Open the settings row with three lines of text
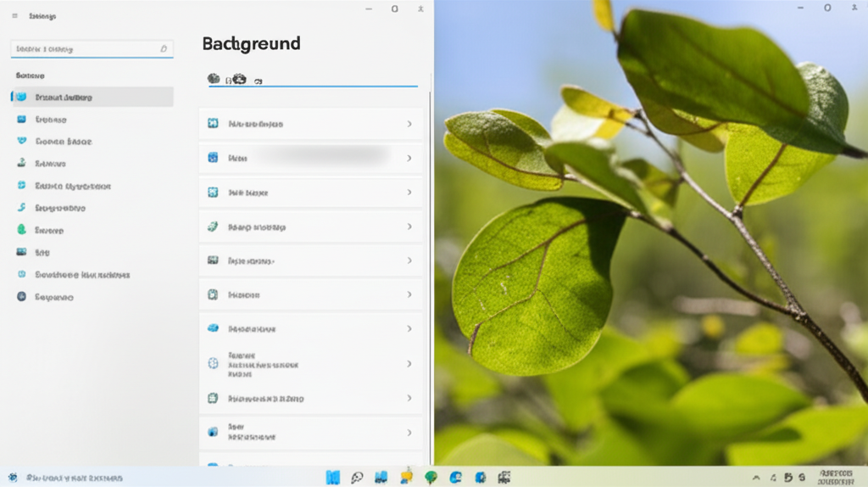This screenshot has width=868, height=487. 310,363
